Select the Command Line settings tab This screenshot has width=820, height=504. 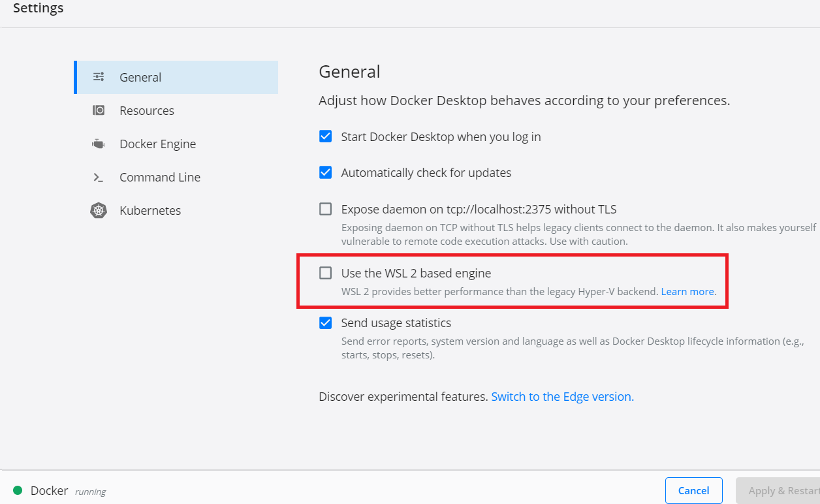click(176, 177)
